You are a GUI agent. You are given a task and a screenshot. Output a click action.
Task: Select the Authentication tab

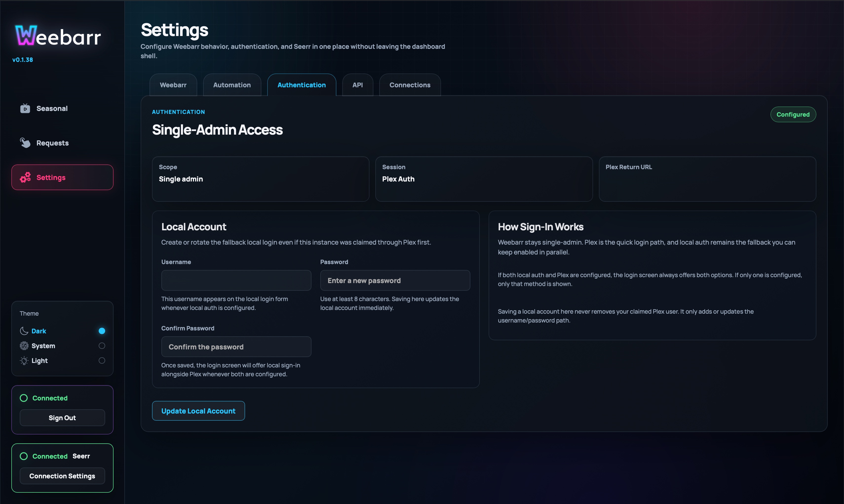tap(302, 85)
